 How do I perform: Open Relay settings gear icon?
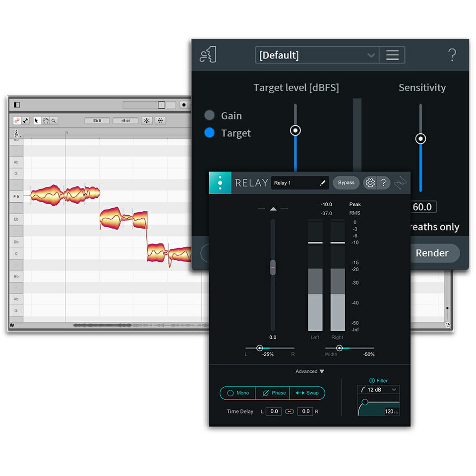[370, 183]
